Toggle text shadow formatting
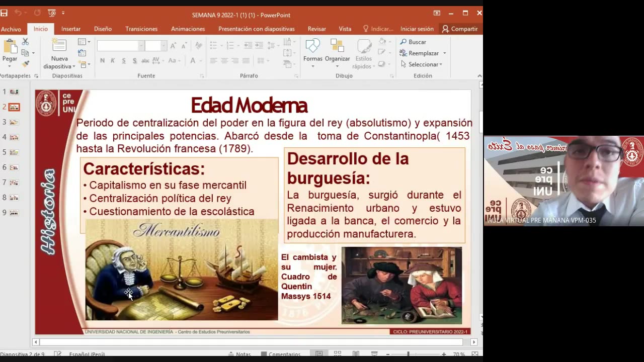The width and height of the screenshot is (644, 362). [x=135, y=61]
